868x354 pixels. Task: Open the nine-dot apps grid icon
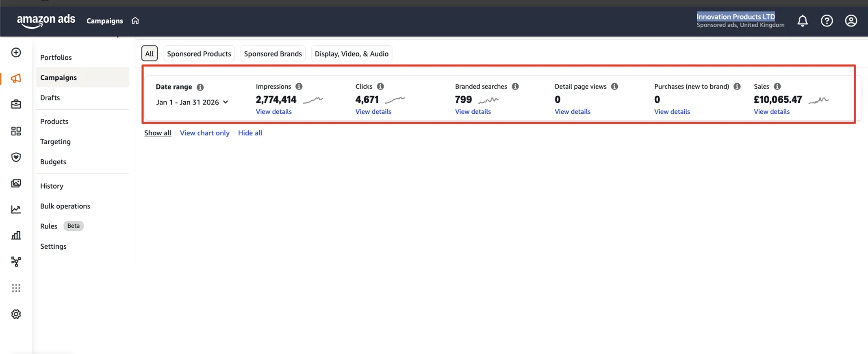pyautogui.click(x=16, y=288)
